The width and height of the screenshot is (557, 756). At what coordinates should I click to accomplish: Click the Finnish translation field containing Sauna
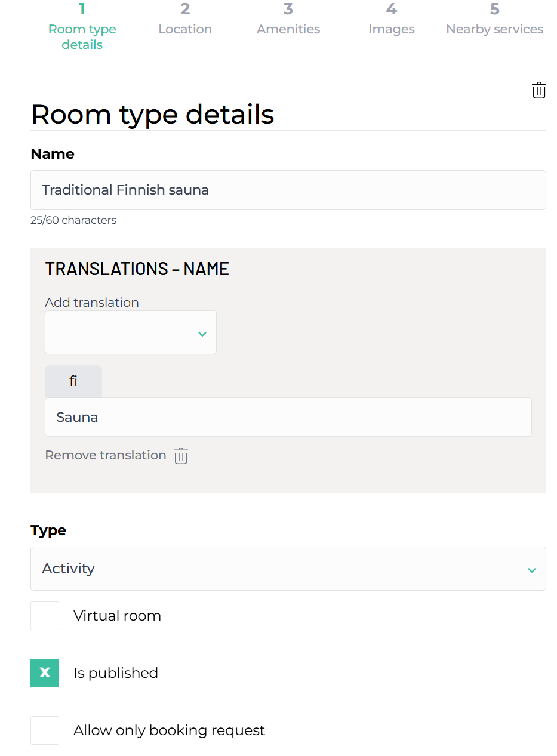(288, 417)
